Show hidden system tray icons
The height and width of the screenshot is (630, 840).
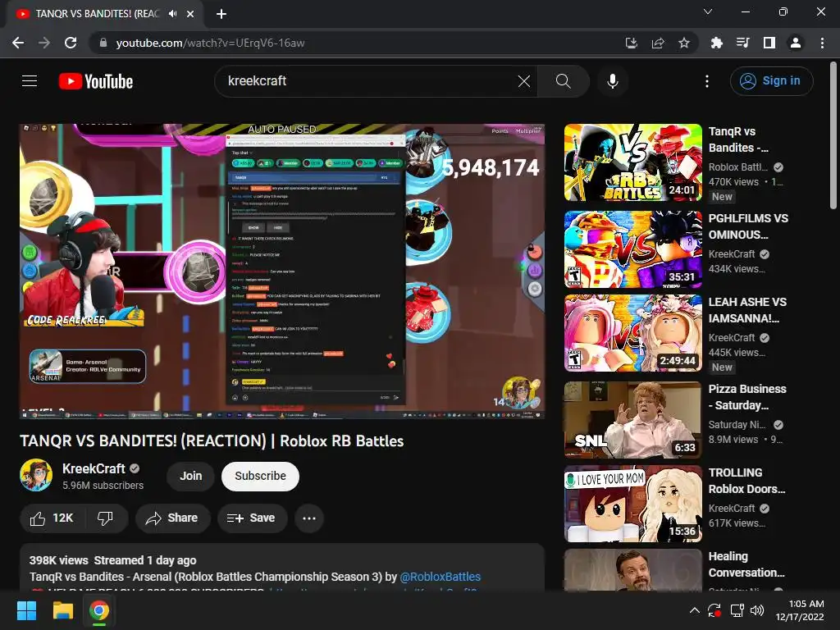tap(694, 610)
